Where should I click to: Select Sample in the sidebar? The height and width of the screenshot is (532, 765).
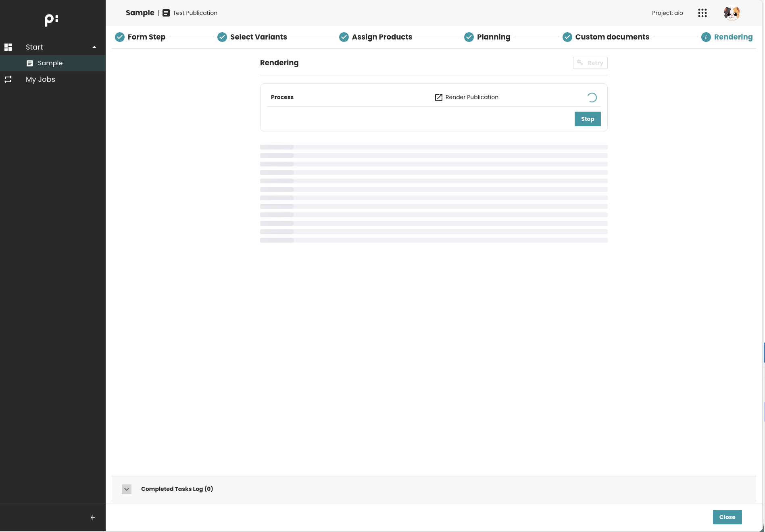click(50, 63)
